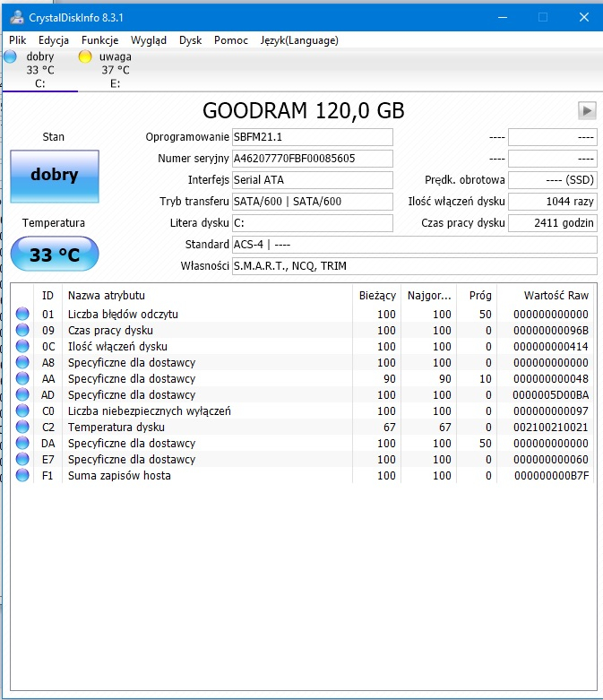The height and width of the screenshot is (700, 603).
Task: Open the Dysk menu
Action: [x=191, y=40]
